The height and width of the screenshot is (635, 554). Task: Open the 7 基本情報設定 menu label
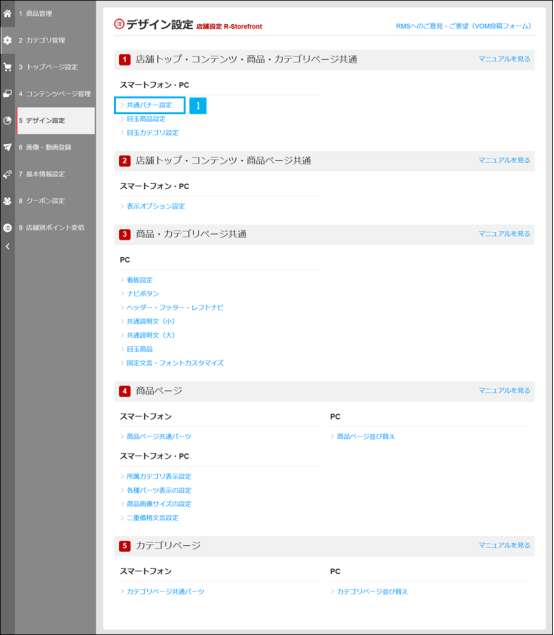coord(42,174)
